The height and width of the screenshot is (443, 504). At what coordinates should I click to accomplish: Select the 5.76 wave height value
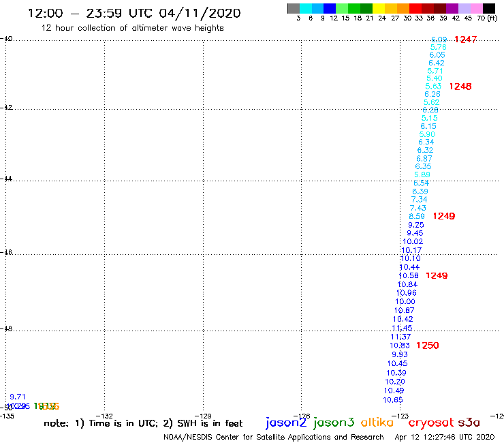click(439, 47)
